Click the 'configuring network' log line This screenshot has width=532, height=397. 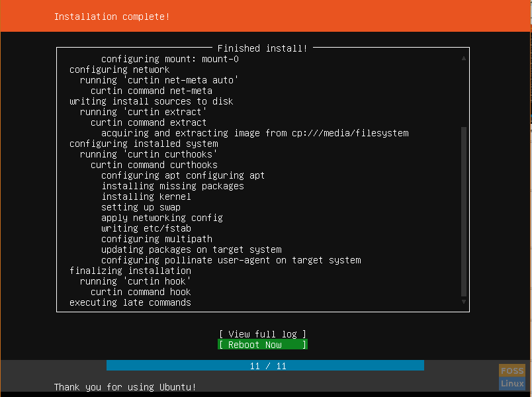[119, 69]
